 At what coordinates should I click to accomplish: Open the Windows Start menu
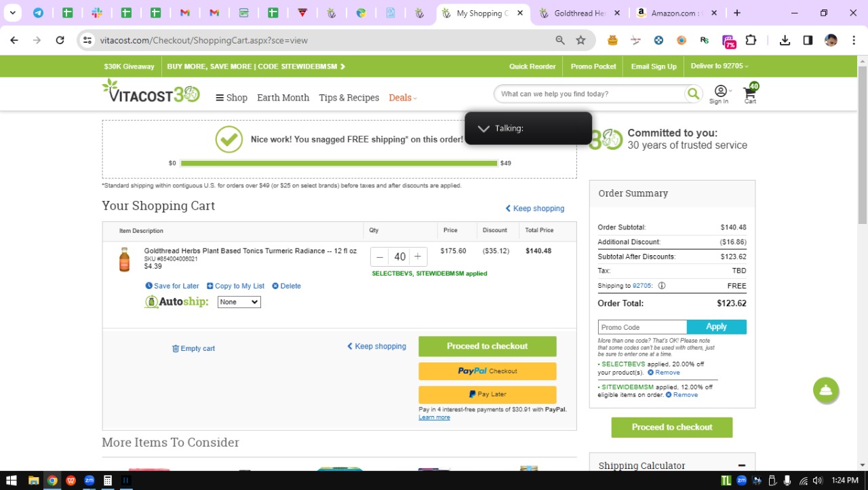(x=11, y=480)
